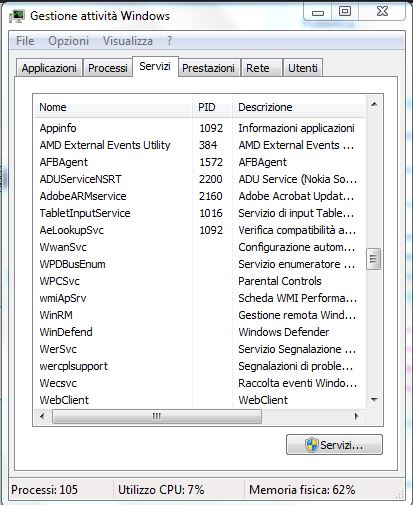Image resolution: width=413 pixels, height=505 pixels.
Task: Select the WinDefend service
Action: 66,332
